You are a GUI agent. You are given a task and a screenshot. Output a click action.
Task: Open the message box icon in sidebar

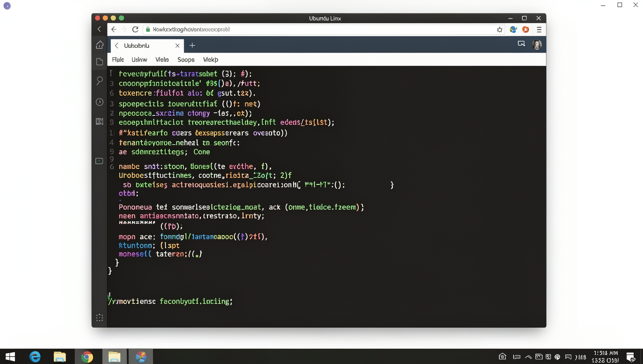pyautogui.click(x=99, y=161)
